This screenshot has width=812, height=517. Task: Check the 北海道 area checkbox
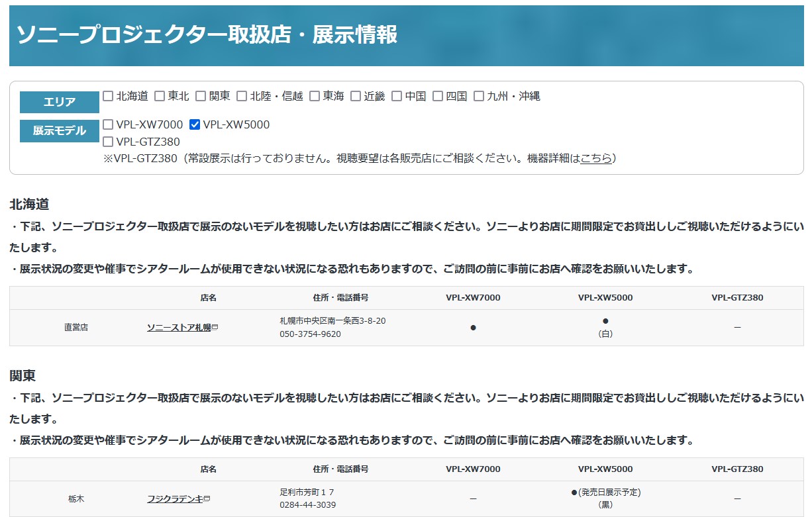108,97
